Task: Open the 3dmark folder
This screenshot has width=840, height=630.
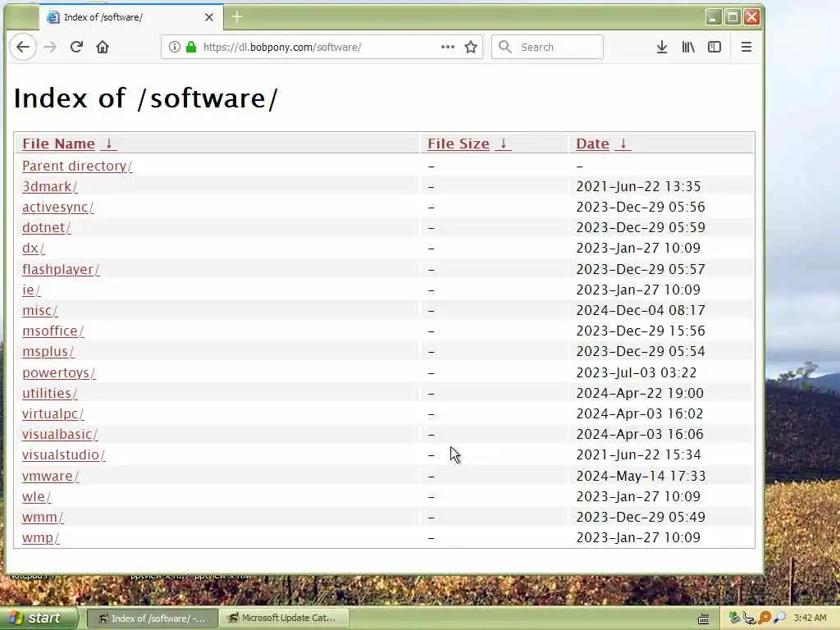Action: click(x=50, y=186)
